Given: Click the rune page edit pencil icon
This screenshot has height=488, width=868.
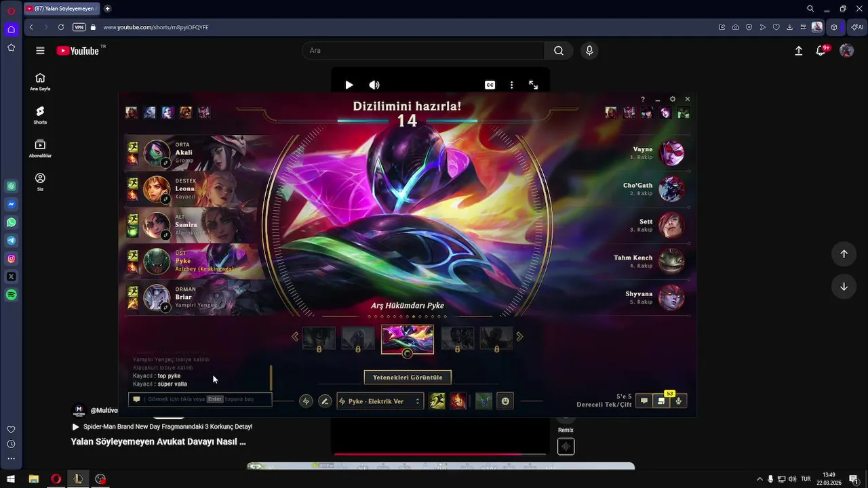Looking at the screenshot, I should pos(325,401).
